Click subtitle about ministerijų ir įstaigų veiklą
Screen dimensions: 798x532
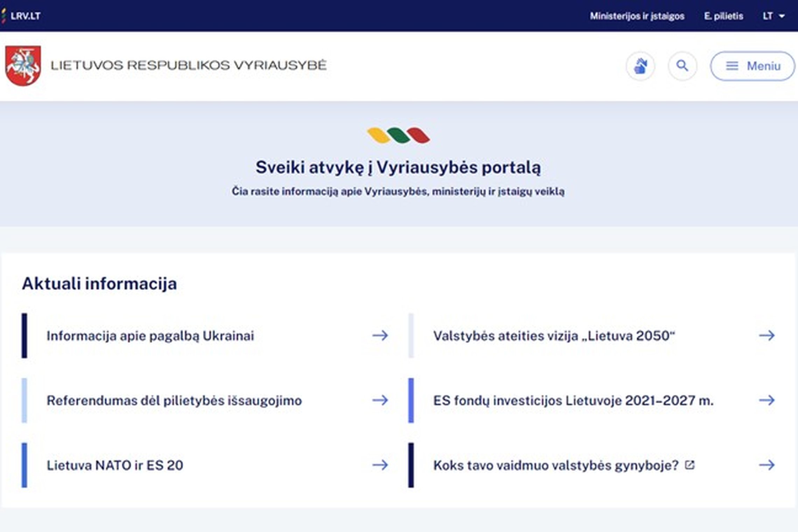click(x=398, y=191)
